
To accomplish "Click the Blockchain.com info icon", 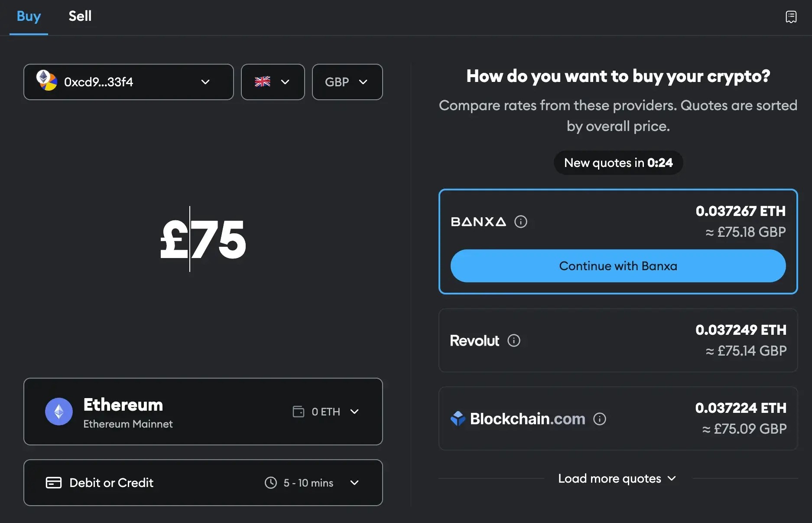I will click(600, 418).
